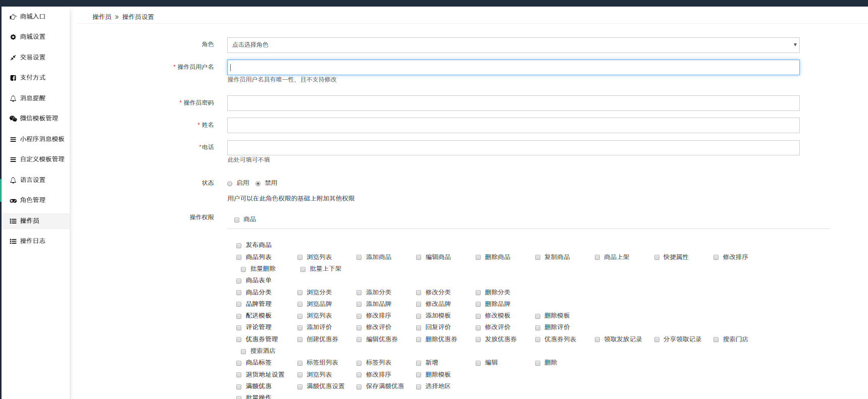Click the bell icon beside 消息提醒
The image size is (868, 399).
pos(13,99)
